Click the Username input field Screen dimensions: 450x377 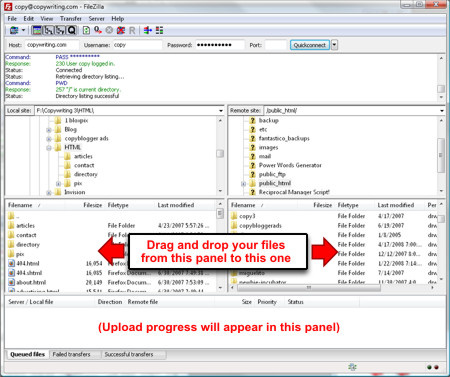137,45
